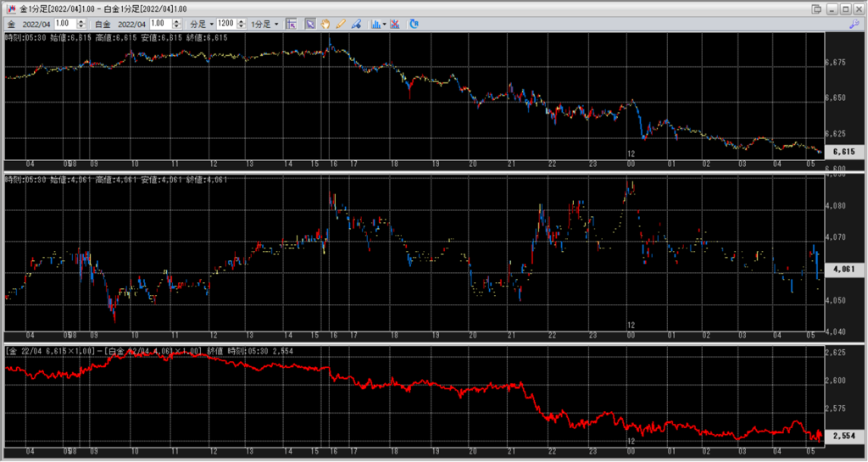
Task: Click the crossed-out chart remove icon
Action: (394, 24)
